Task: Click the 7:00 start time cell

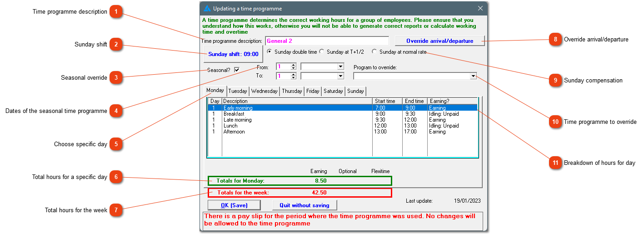Action: [x=380, y=108]
